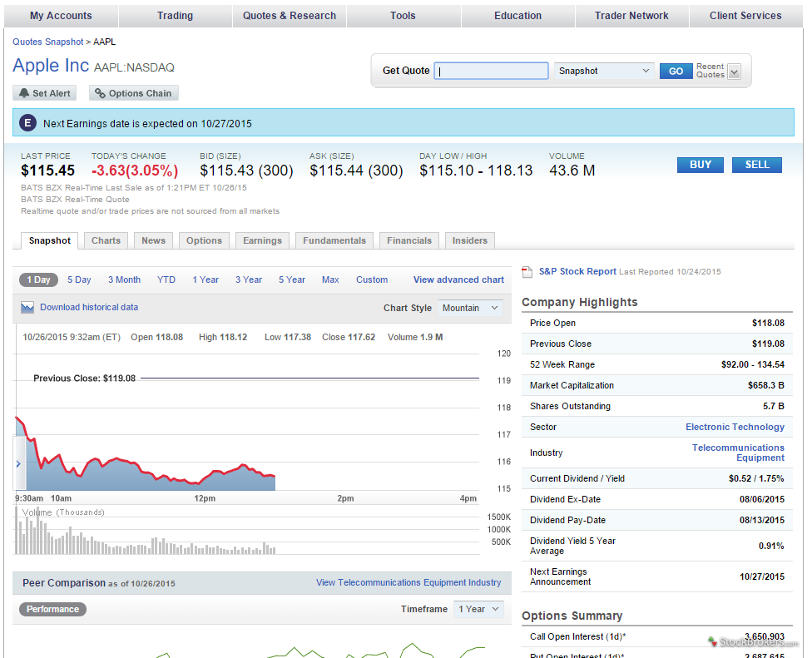Open the My Accounts menu
This screenshot has width=812, height=658.
(x=61, y=16)
